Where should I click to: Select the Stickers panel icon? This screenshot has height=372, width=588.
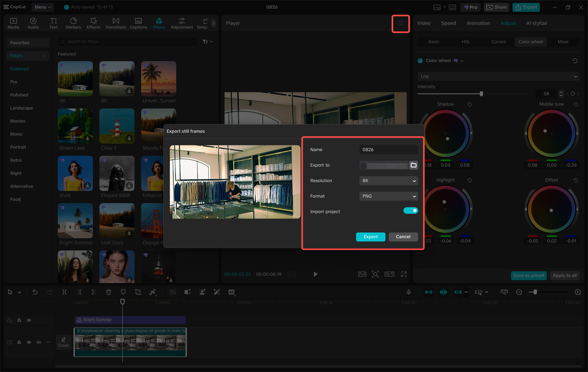73,23
